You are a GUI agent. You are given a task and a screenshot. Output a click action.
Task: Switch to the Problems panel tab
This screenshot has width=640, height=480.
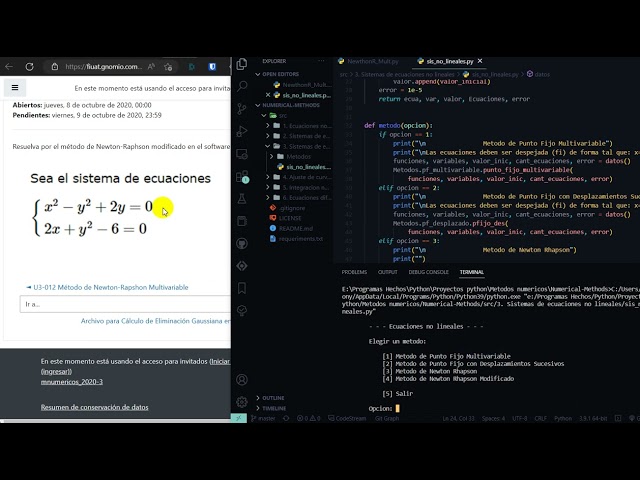[354, 272]
